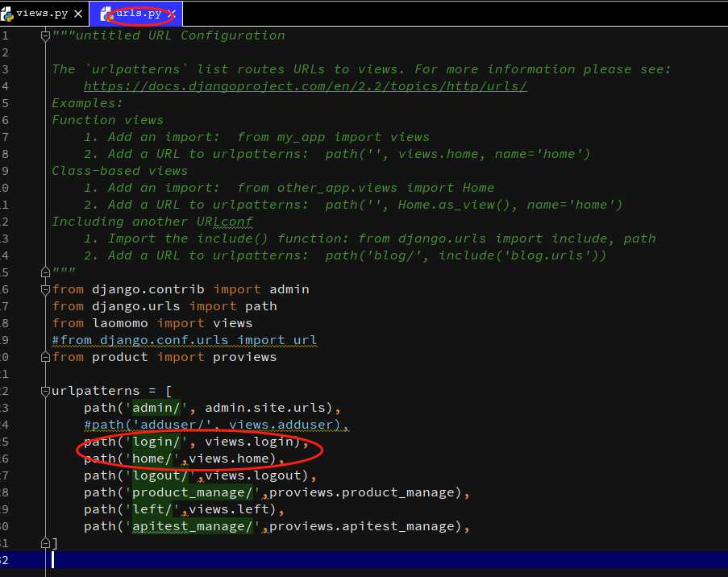Viewport: 728px width, 577px height.
Task: Collapse the imports fold marker at django.contrib line
Action: click(45, 290)
